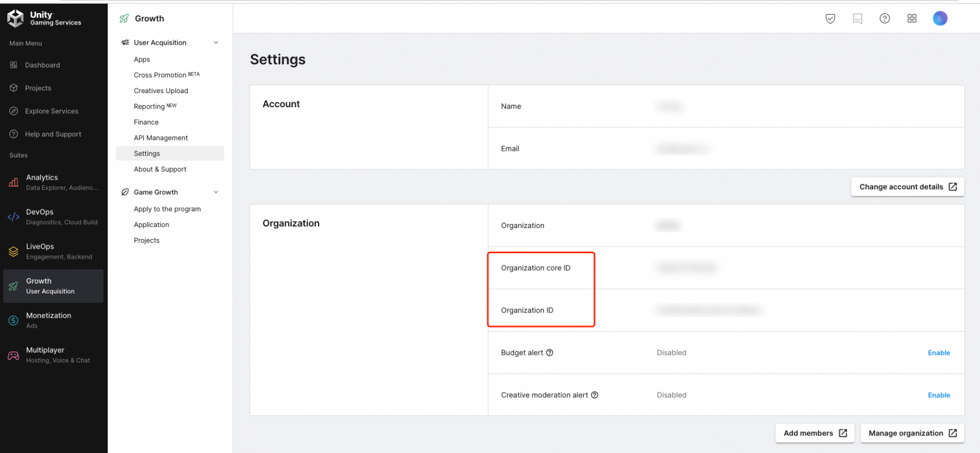Select the DevOps suite
Screen dimensions: 980x453
tap(53, 217)
